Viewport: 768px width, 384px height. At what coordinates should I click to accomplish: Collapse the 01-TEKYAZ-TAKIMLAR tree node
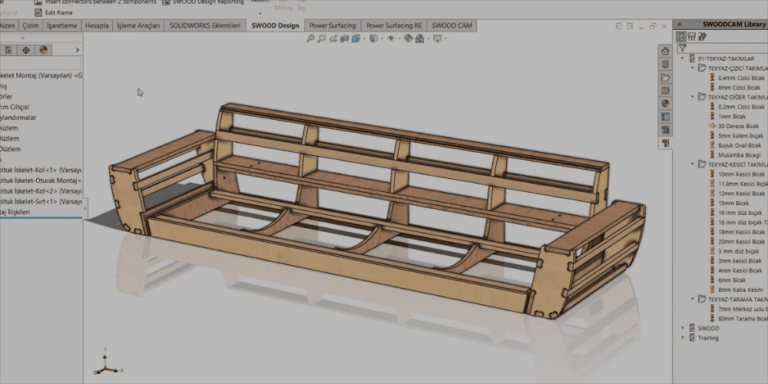(683, 58)
